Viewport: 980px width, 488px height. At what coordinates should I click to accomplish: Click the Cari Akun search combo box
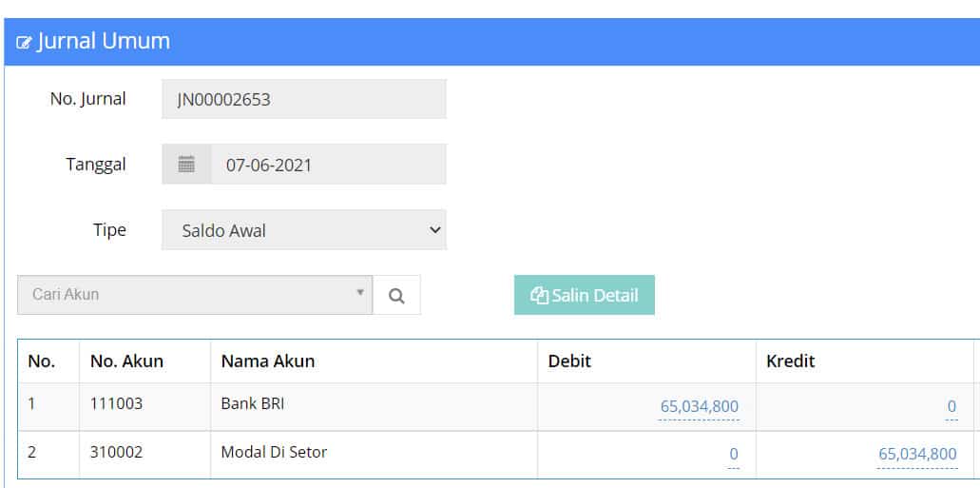195,295
